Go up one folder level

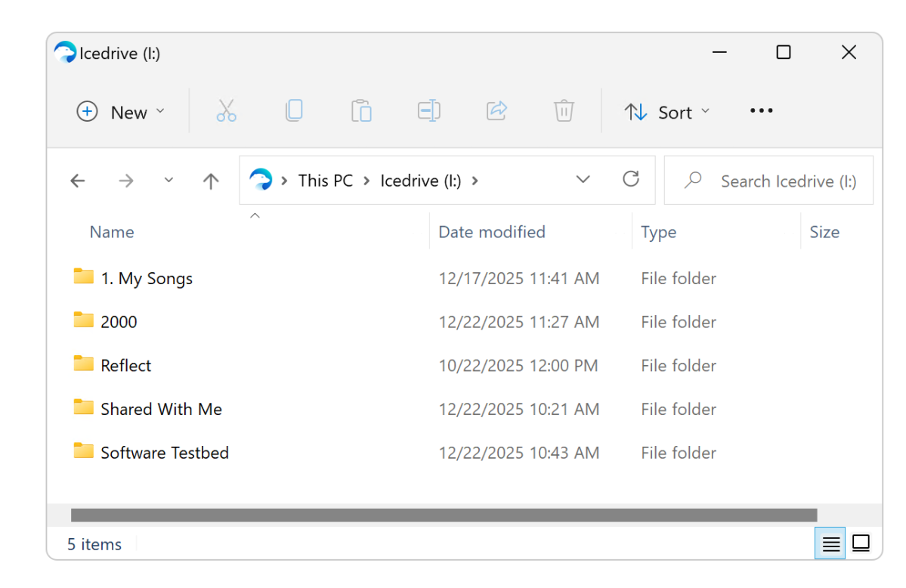coord(211,181)
